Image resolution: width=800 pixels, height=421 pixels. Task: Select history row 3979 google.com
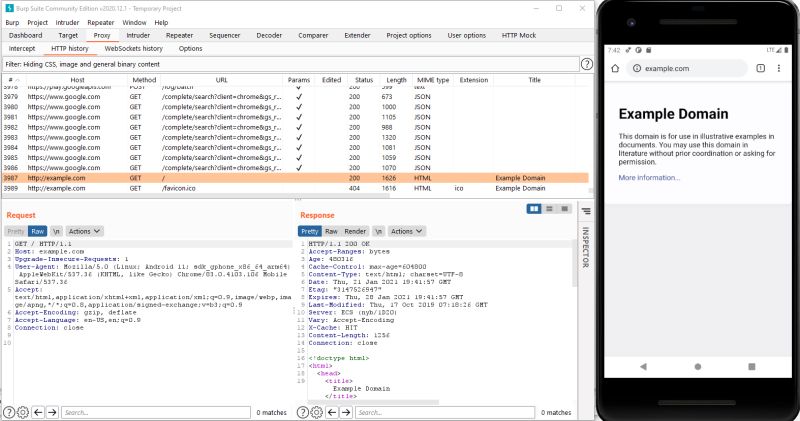coord(296,96)
